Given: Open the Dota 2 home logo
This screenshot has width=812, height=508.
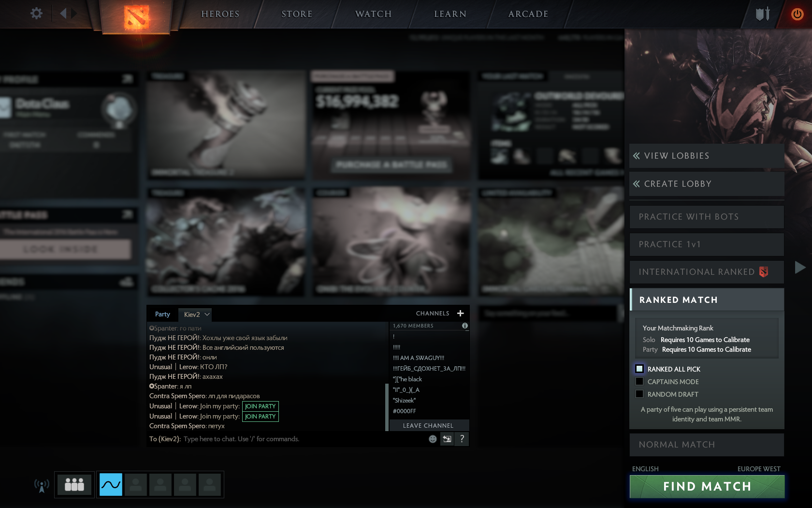Looking at the screenshot, I should coord(136,17).
